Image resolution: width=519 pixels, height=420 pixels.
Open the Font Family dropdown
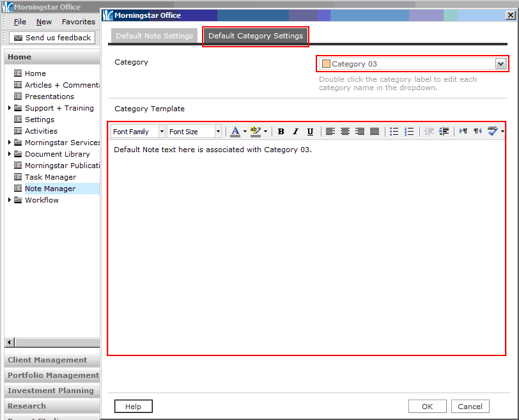click(162, 132)
